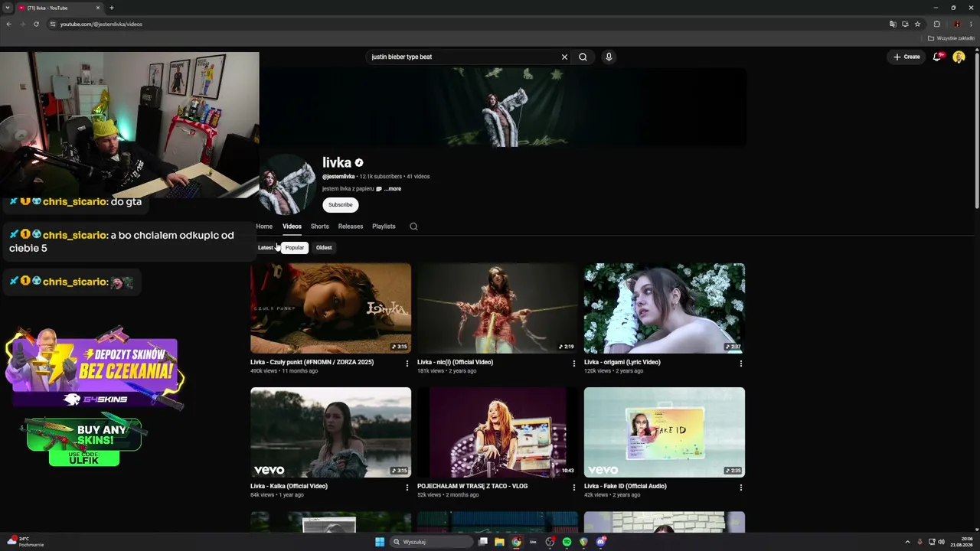Click the Create button

point(906,57)
